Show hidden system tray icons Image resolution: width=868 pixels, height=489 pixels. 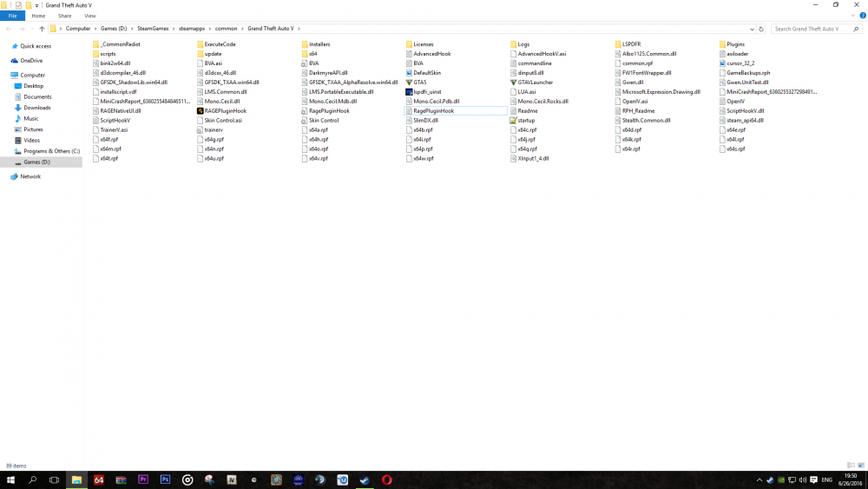tap(759, 479)
